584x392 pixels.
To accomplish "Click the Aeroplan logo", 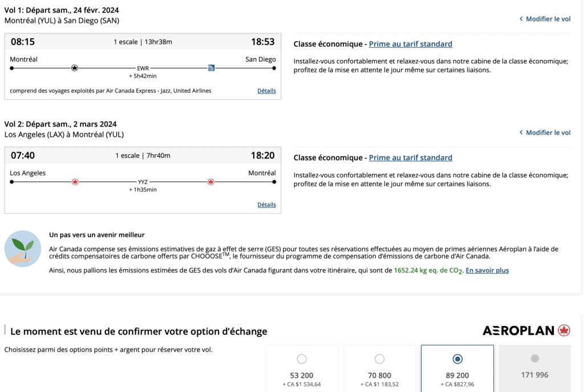I will 526,330.
